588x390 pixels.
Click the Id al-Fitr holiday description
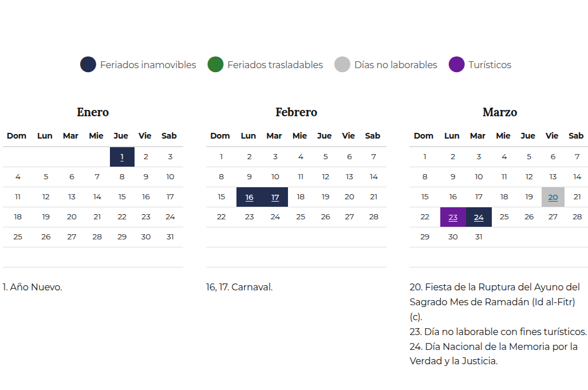click(x=494, y=302)
